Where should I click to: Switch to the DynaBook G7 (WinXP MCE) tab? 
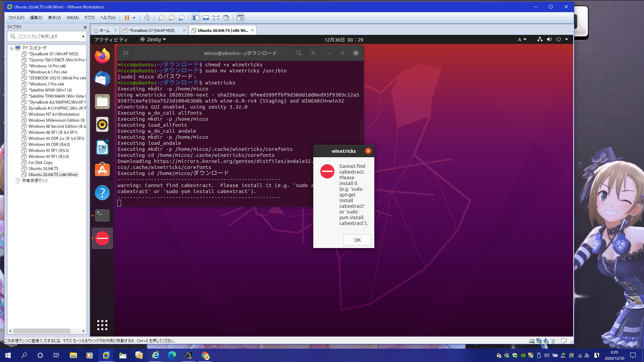152,31
